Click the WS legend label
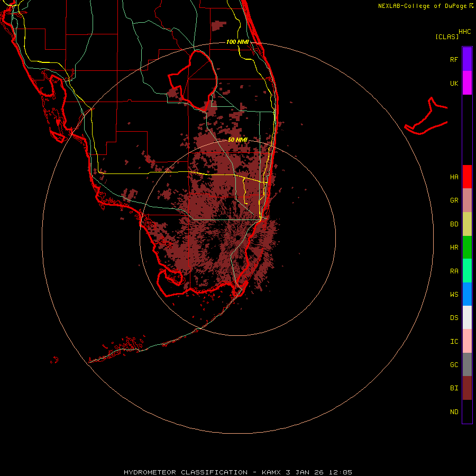The height and width of the screenshot is (476, 476). [454, 295]
